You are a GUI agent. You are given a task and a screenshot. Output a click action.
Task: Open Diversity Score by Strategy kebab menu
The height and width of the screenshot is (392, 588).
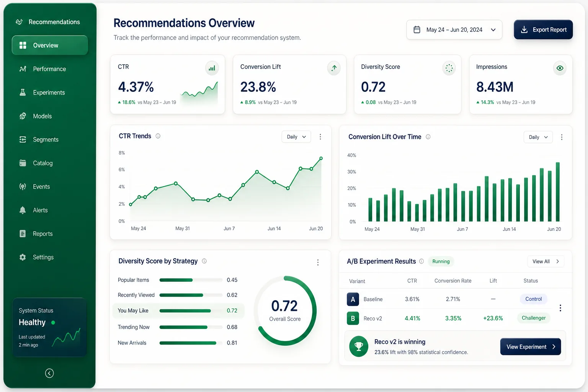[x=318, y=262]
